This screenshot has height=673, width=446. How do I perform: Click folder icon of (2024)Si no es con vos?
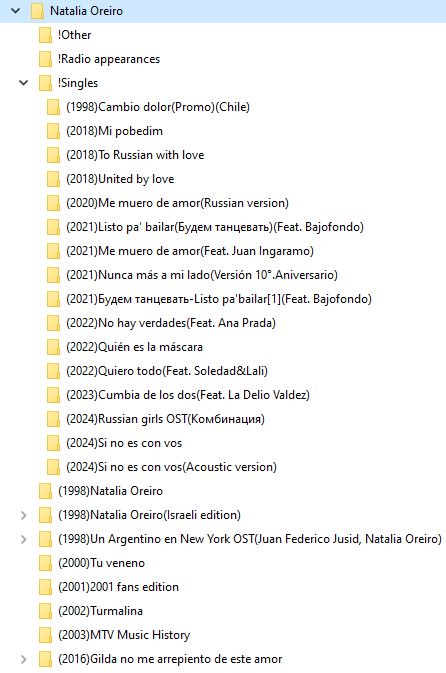click(53, 443)
